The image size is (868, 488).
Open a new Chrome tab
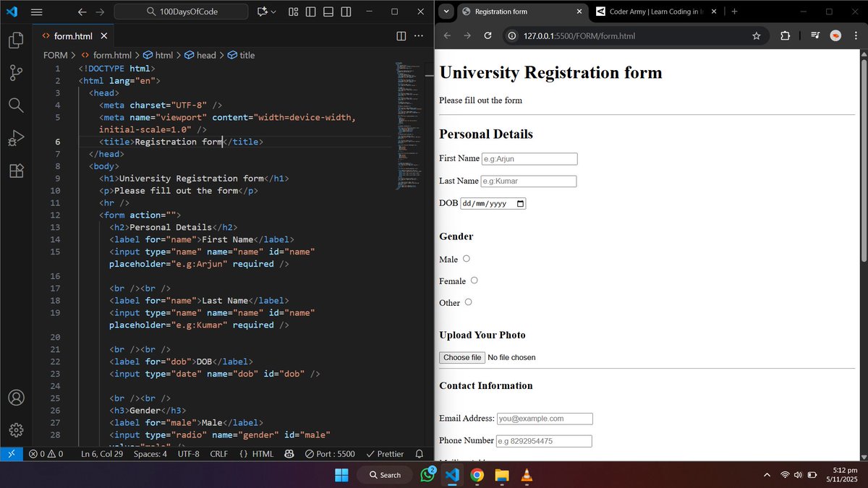(x=734, y=12)
